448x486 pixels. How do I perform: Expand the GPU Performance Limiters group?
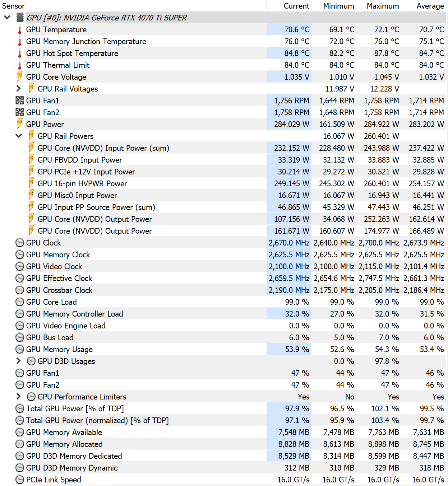pos(19,396)
